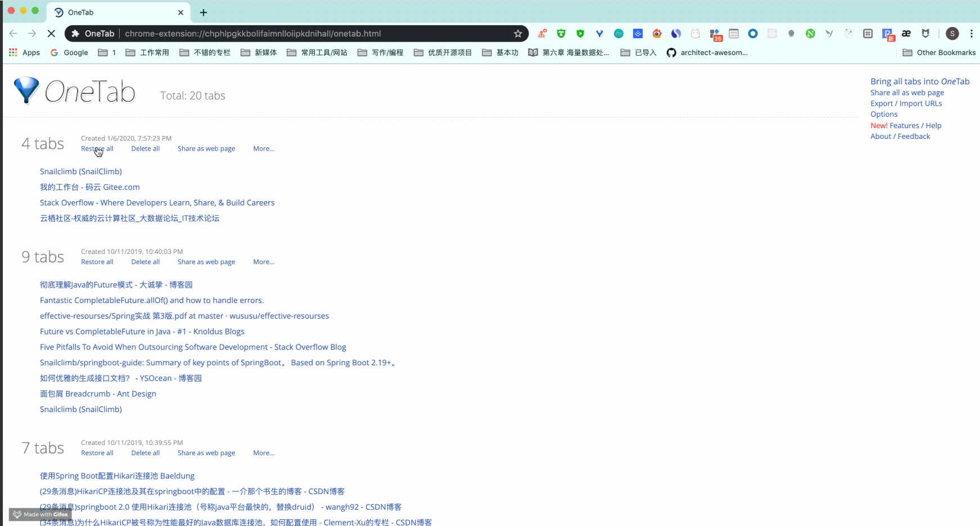Restore all in the 9 tabs group

[97, 262]
